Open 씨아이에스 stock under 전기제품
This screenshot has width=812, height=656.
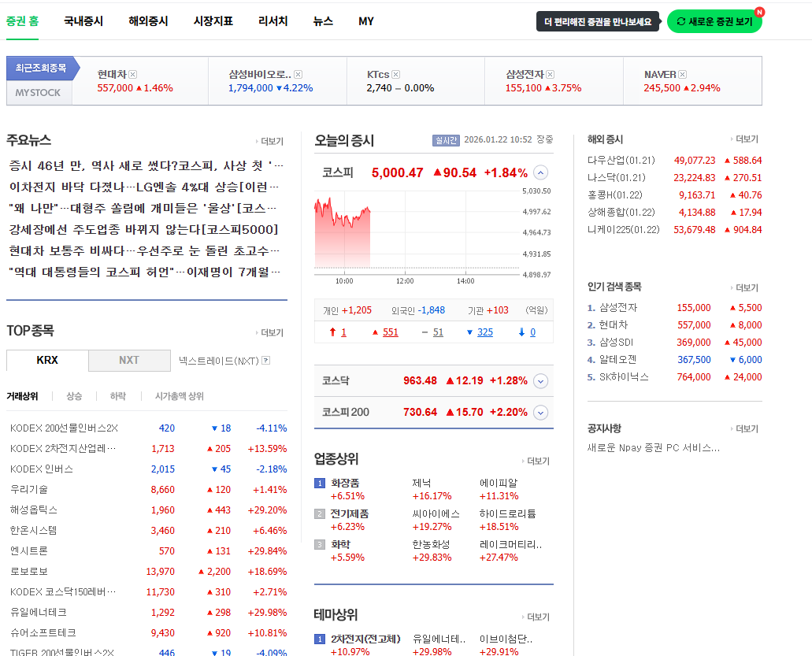[436, 513]
